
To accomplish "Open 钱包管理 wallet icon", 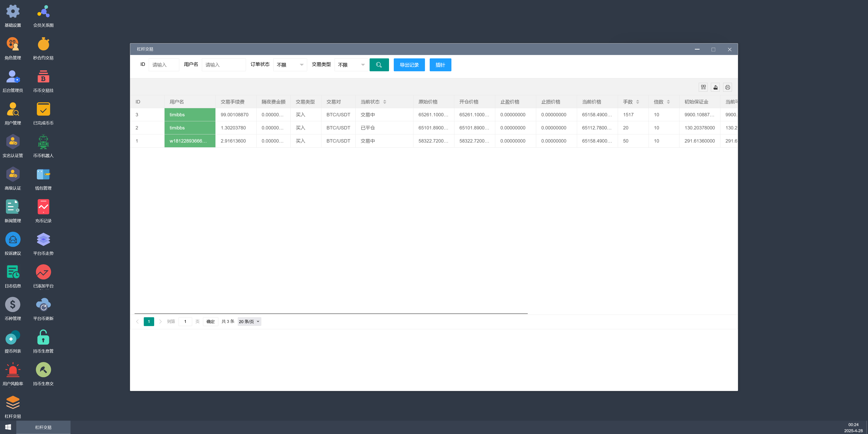I will pyautogui.click(x=43, y=175).
